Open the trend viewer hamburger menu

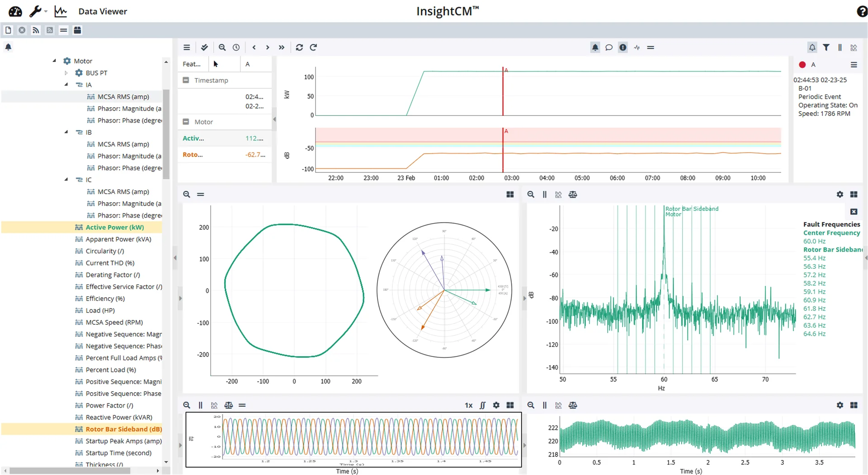(x=187, y=47)
